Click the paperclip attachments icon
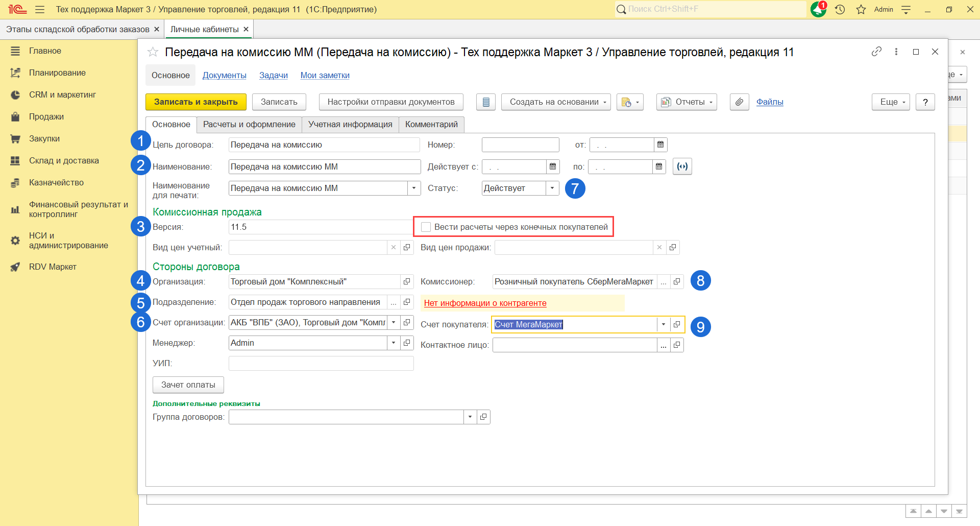 pos(739,102)
